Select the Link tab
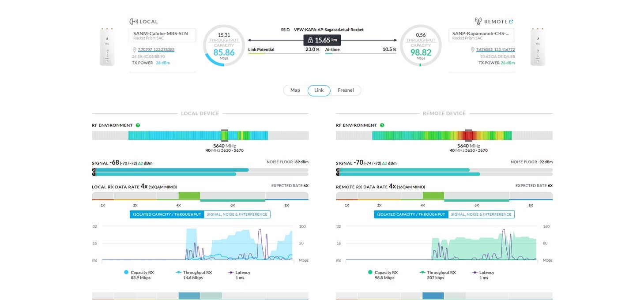This screenshot has height=300, width=644. pyautogui.click(x=319, y=90)
